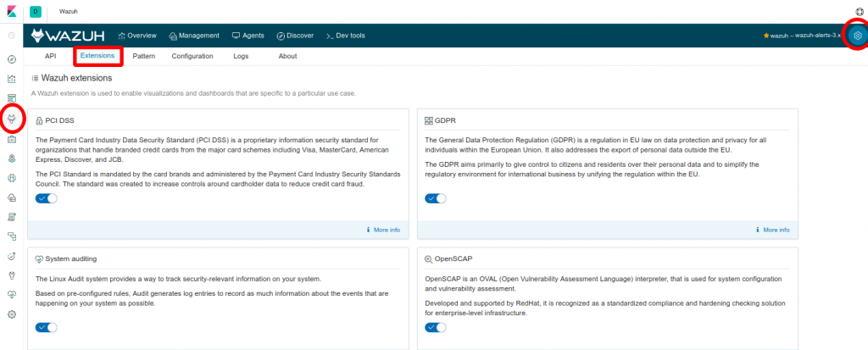
Task: Click More info on GDPR card
Action: point(773,230)
